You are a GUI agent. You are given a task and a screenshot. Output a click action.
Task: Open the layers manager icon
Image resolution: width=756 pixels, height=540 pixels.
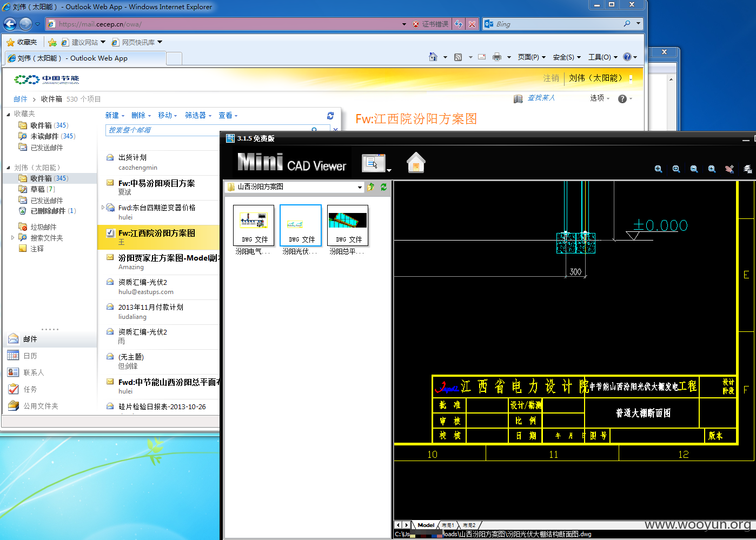coord(748,169)
